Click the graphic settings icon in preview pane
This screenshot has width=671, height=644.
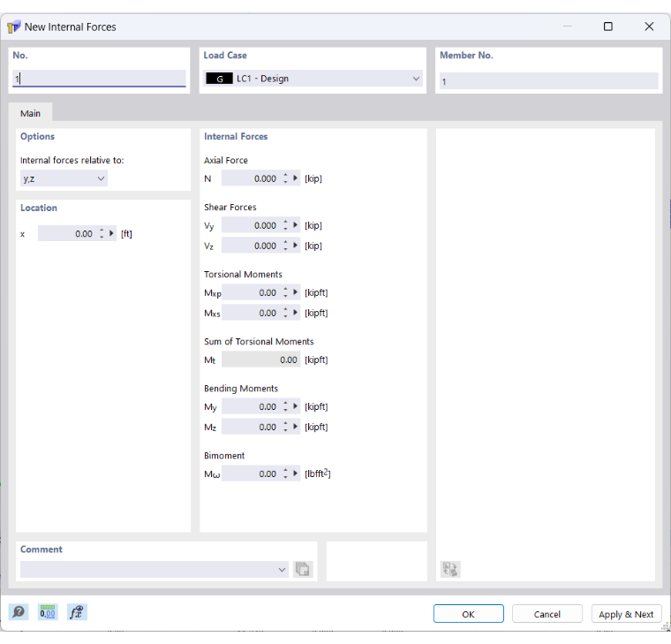point(450,569)
